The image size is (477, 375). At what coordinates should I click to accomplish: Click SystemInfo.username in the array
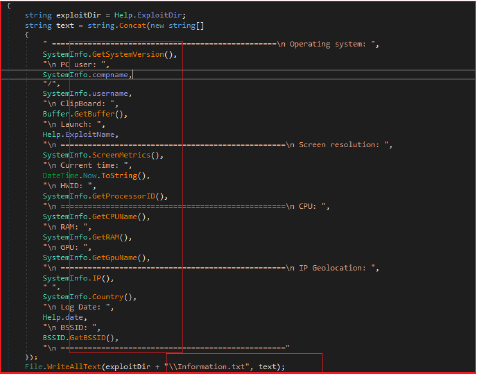point(85,94)
